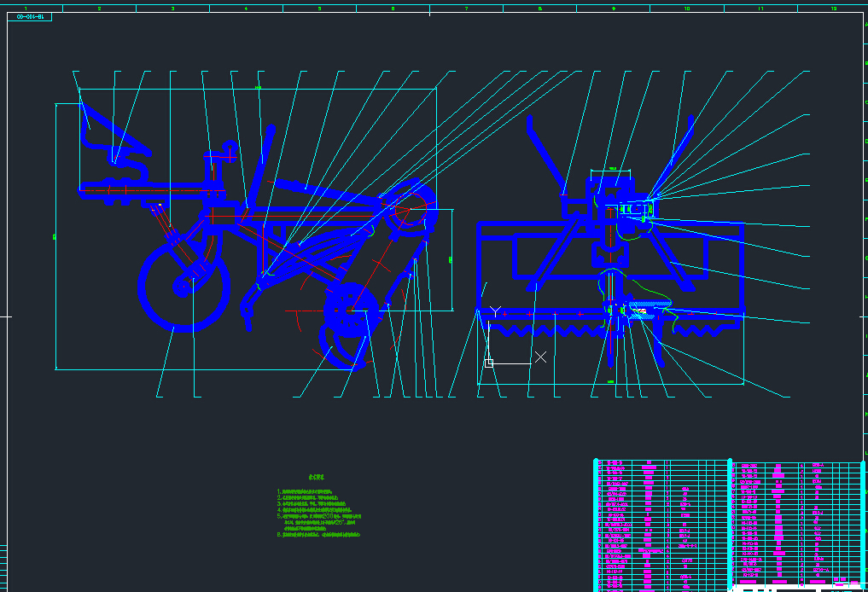Select the green technical requirements heading

[x=316, y=477]
